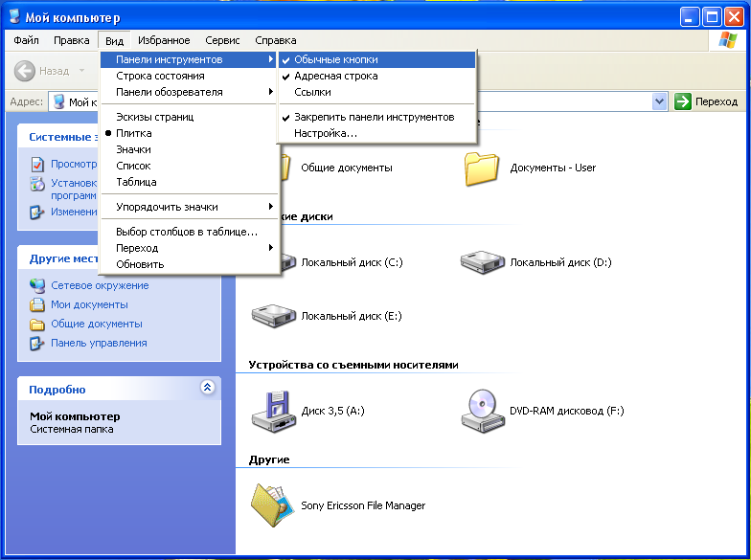
Task: Expand Панели инструментов submenu
Action: coord(189,59)
